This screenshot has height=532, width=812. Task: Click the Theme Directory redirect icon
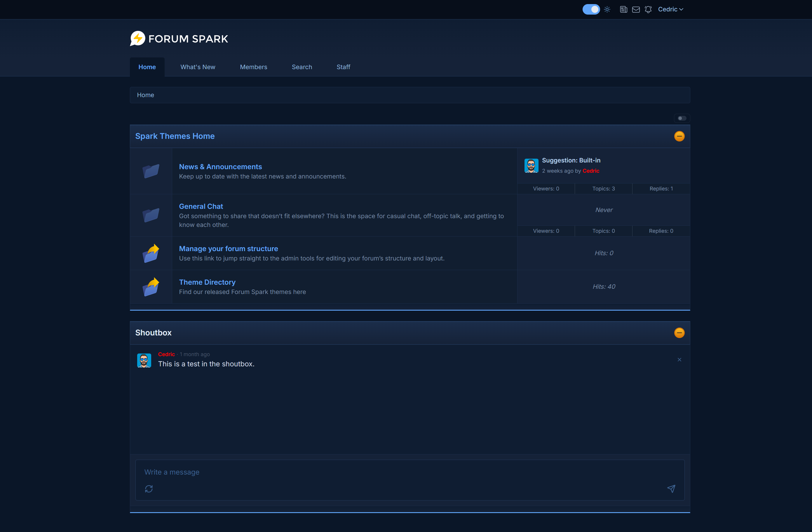tap(151, 287)
